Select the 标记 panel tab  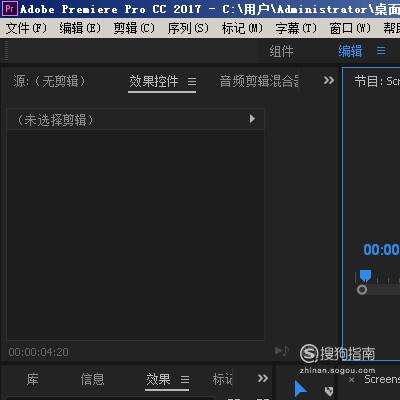(222, 379)
